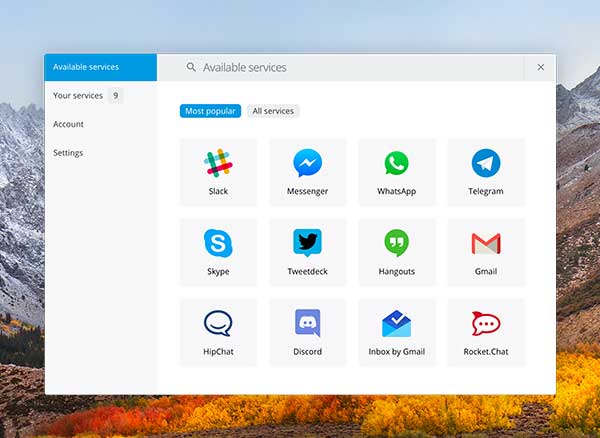
Task: Switch to Most popular filter
Action: pyautogui.click(x=210, y=111)
